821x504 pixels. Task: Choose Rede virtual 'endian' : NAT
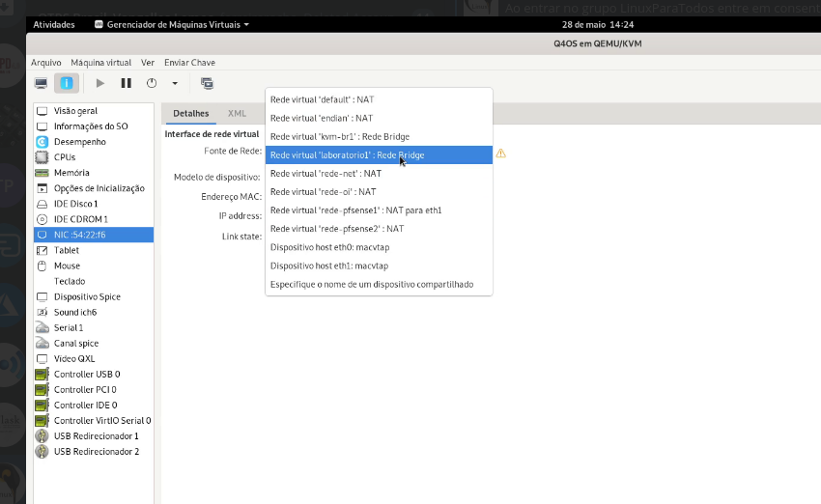pyautogui.click(x=379, y=119)
